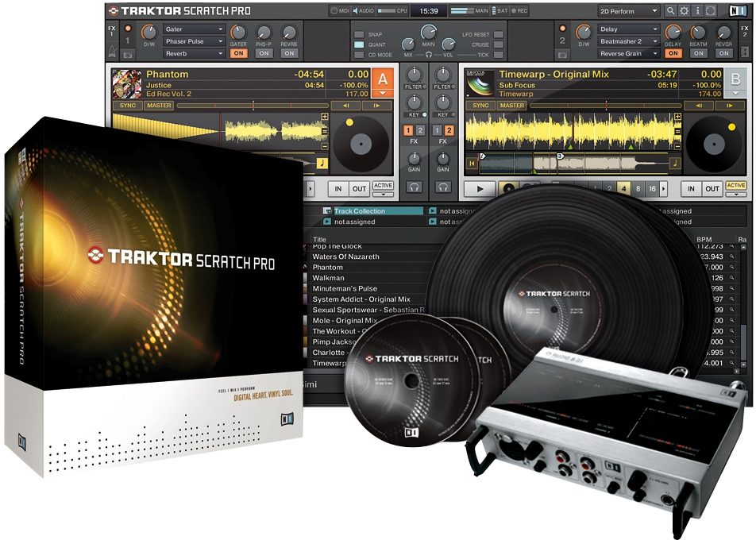Viewport: 756px width, 540px height.
Task: Zoom in deck B waveform with plus icon
Action: click(x=677, y=116)
